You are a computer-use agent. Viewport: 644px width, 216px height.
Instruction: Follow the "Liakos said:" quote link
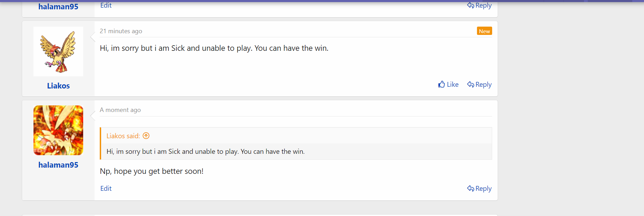click(123, 136)
